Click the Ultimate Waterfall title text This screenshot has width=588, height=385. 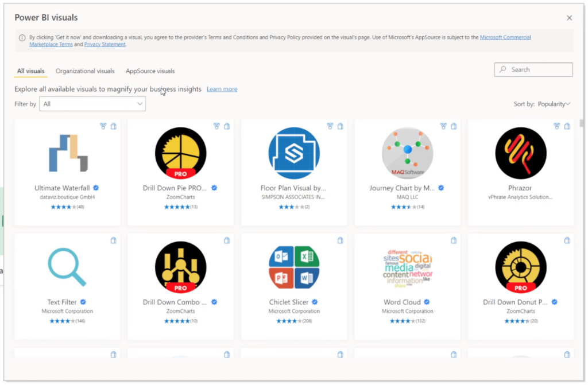62,188
